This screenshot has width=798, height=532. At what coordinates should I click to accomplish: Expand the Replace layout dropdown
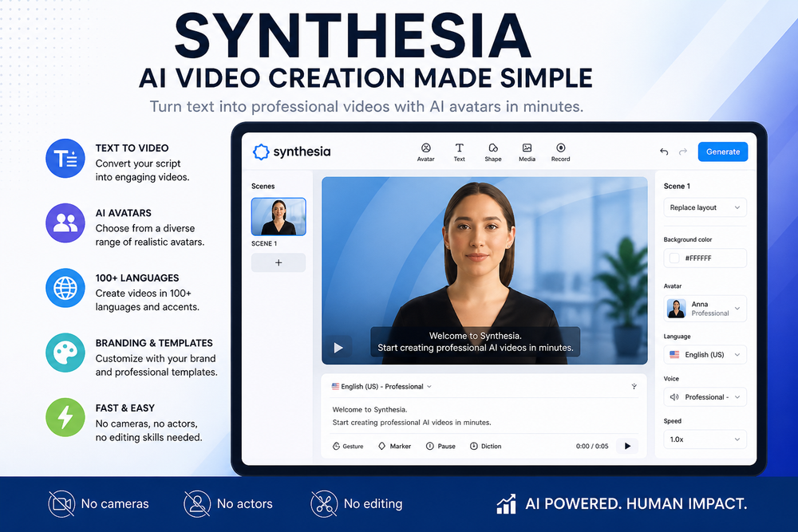point(705,207)
